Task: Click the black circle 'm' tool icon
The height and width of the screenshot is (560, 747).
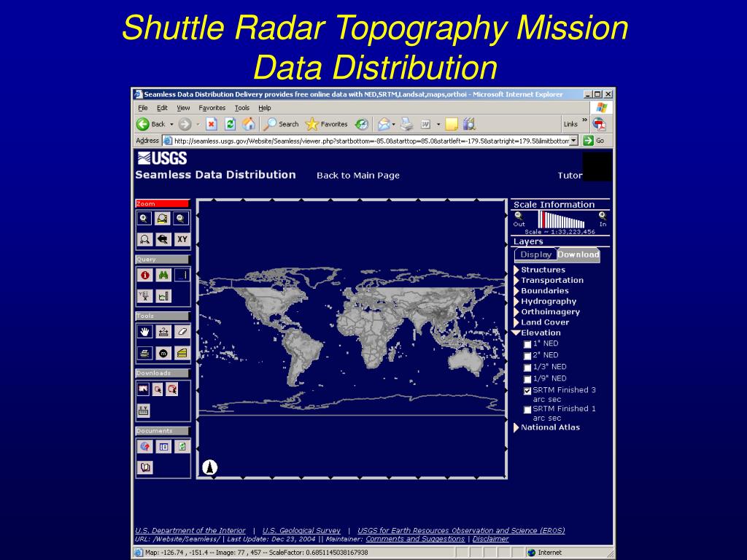Action: (163, 353)
